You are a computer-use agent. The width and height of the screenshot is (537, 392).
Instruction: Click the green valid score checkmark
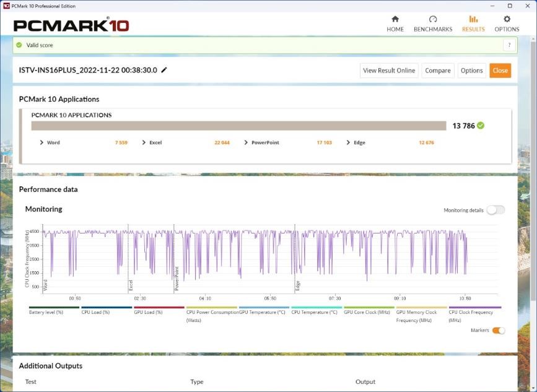pyautogui.click(x=19, y=45)
